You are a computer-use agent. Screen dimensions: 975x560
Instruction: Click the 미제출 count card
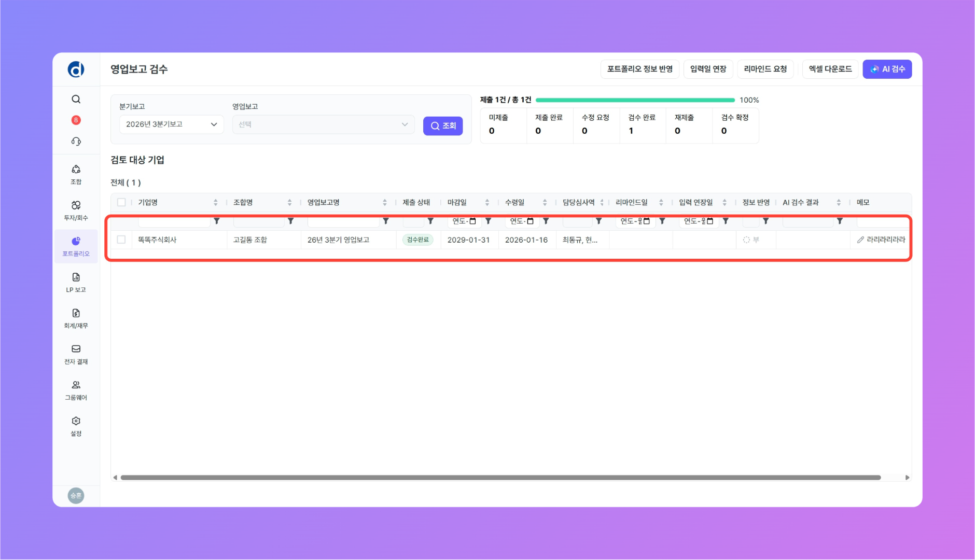pyautogui.click(x=504, y=125)
